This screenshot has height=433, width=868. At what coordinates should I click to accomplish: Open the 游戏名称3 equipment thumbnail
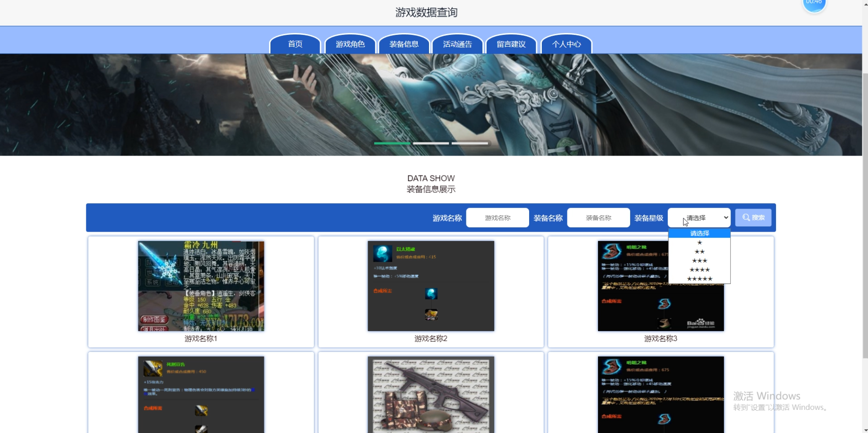coord(661,286)
